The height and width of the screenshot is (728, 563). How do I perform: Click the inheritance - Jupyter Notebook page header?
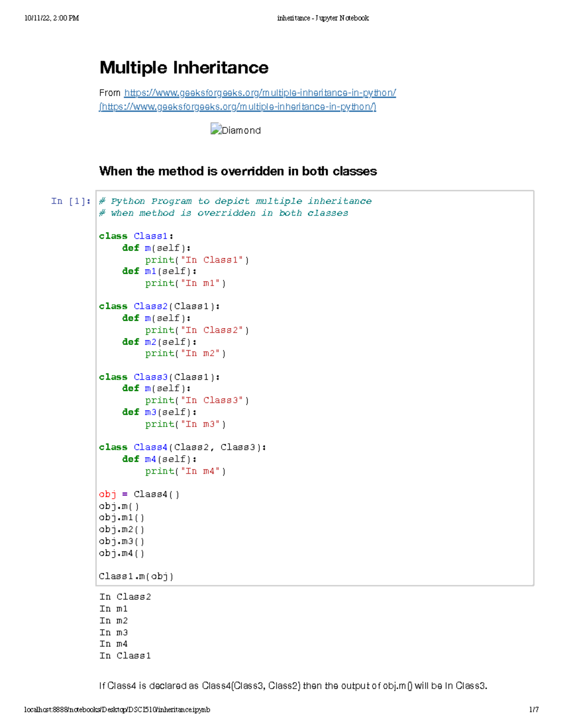324,18
